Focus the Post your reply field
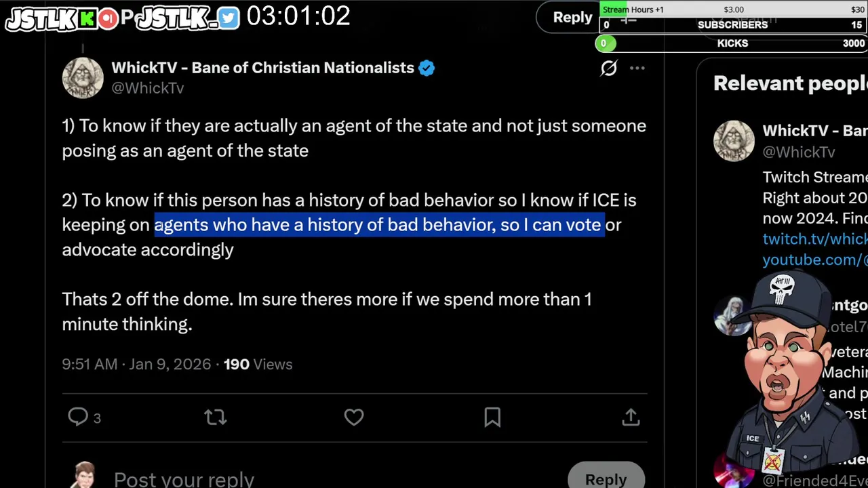 [184, 479]
